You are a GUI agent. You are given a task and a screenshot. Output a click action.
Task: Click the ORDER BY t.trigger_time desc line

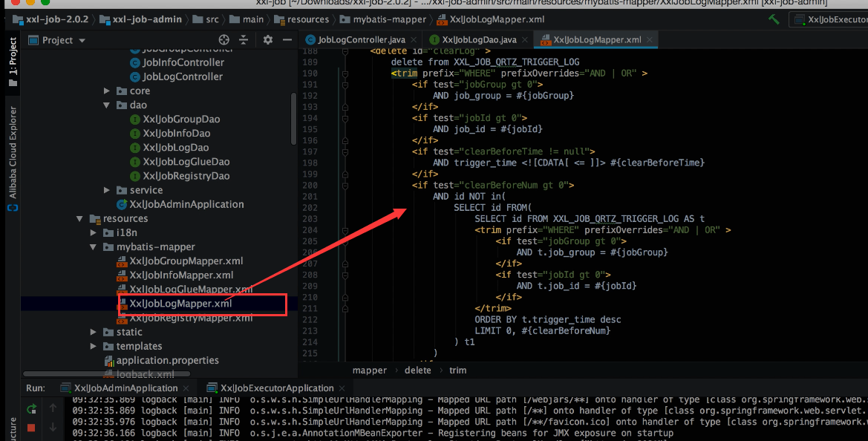click(547, 320)
